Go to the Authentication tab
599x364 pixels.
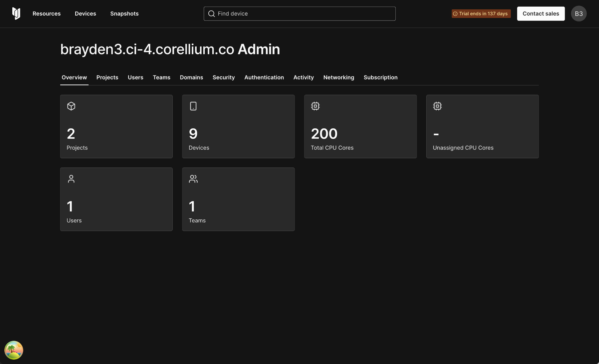264,77
